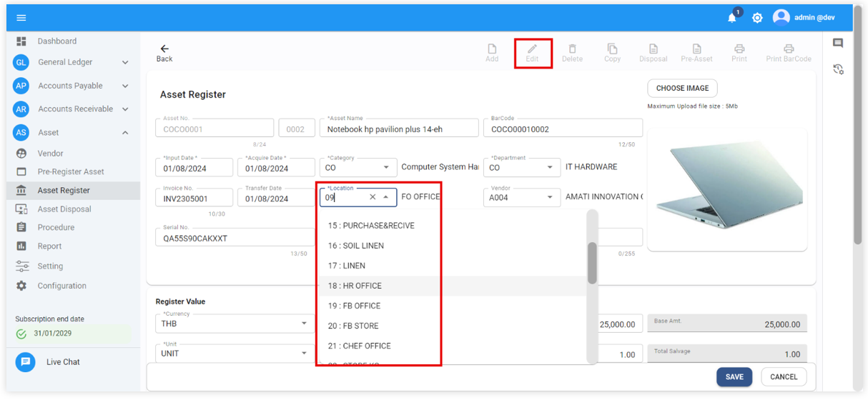868x400 pixels.
Task: Open settings gear in top bar
Action: tap(757, 18)
